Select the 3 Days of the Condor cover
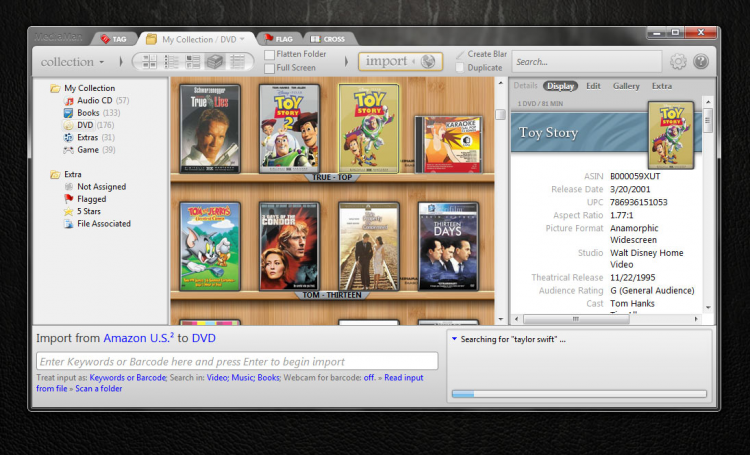The width and height of the screenshot is (750, 455). coord(289,246)
